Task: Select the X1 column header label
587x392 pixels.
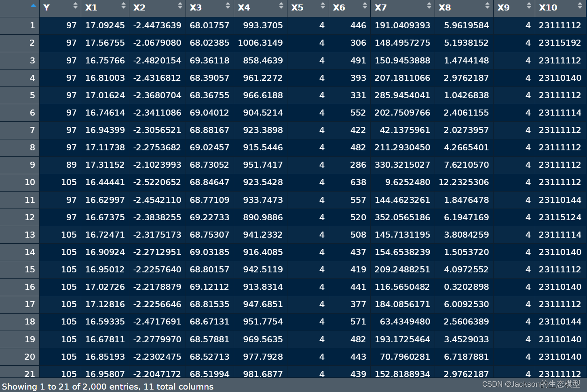Action: pyautogui.click(x=91, y=8)
